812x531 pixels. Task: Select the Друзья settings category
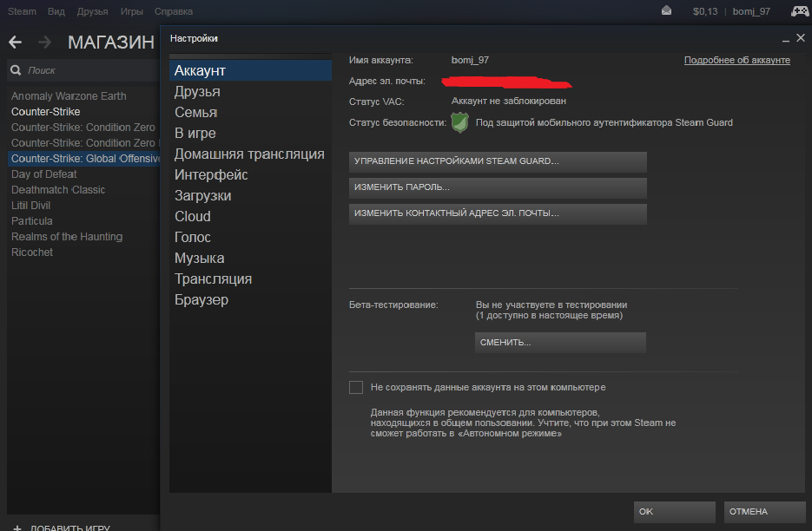tap(250, 92)
